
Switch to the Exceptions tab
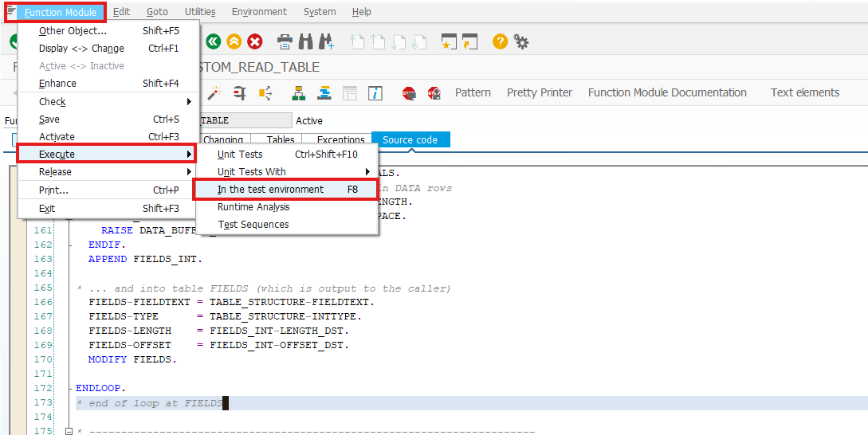(x=340, y=140)
